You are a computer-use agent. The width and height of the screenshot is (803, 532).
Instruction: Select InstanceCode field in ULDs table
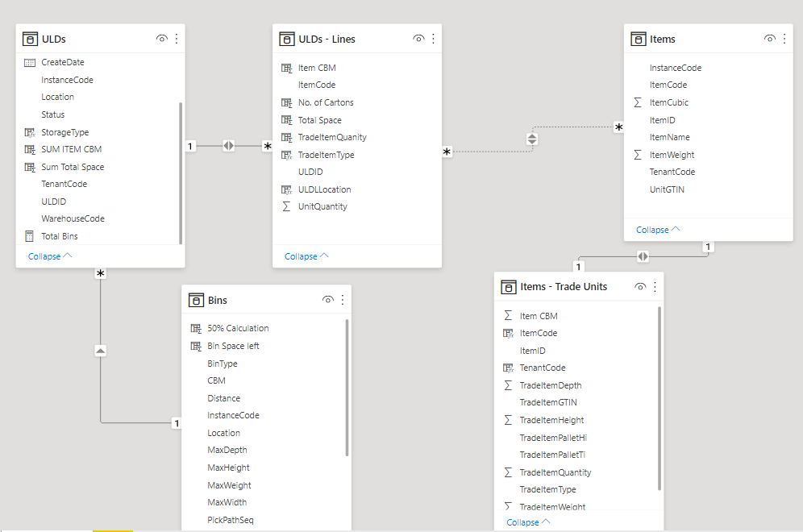[67, 80]
